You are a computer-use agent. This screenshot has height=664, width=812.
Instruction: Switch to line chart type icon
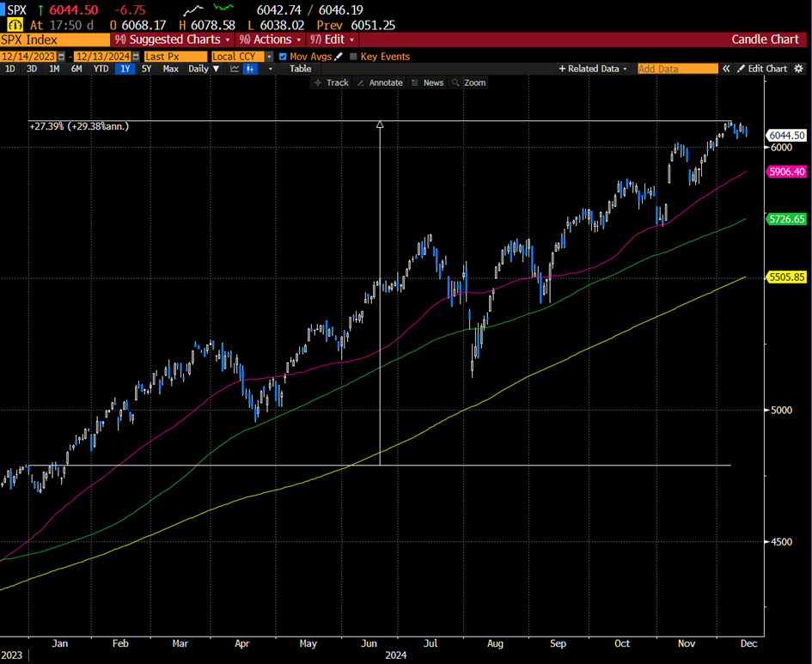point(235,69)
